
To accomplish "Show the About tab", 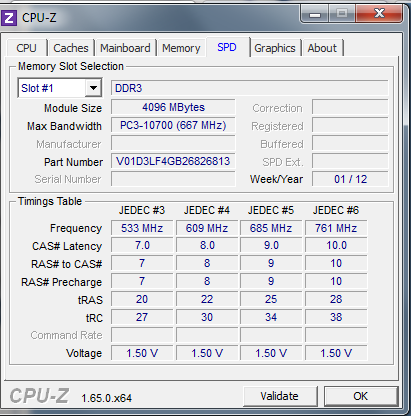I will pyautogui.click(x=322, y=48).
